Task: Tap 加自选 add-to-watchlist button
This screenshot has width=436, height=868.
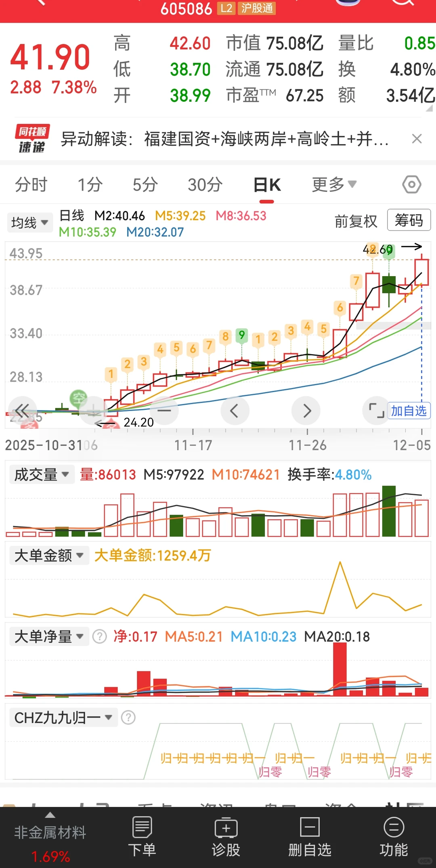Action: 409,411
